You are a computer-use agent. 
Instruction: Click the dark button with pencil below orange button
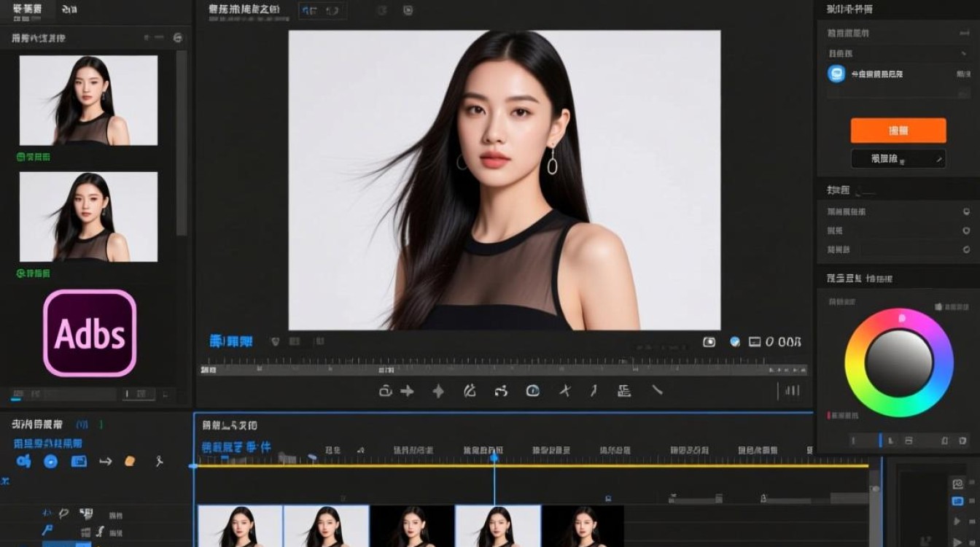tap(898, 158)
